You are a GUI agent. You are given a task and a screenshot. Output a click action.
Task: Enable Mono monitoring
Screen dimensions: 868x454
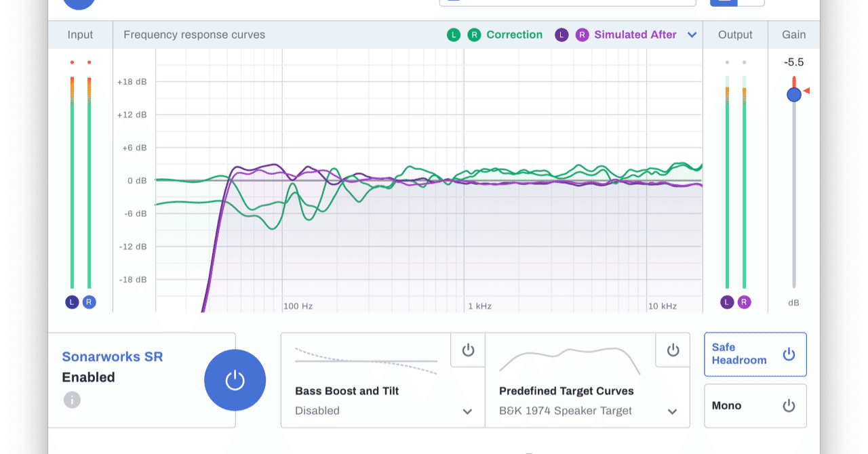(755, 406)
